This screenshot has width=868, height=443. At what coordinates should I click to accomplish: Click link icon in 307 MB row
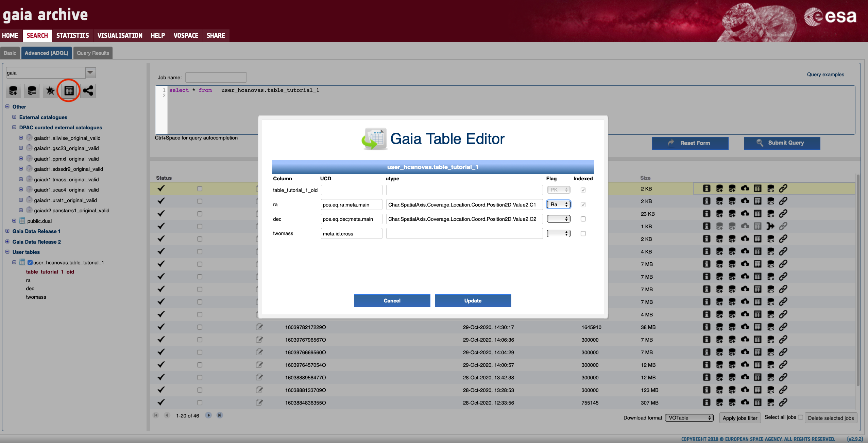pos(783,403)
